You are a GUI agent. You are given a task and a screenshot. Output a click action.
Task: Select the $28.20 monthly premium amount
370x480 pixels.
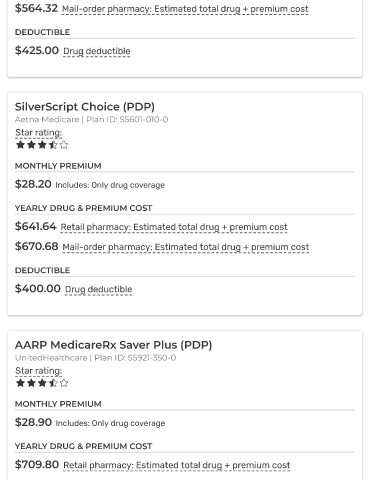33,184
